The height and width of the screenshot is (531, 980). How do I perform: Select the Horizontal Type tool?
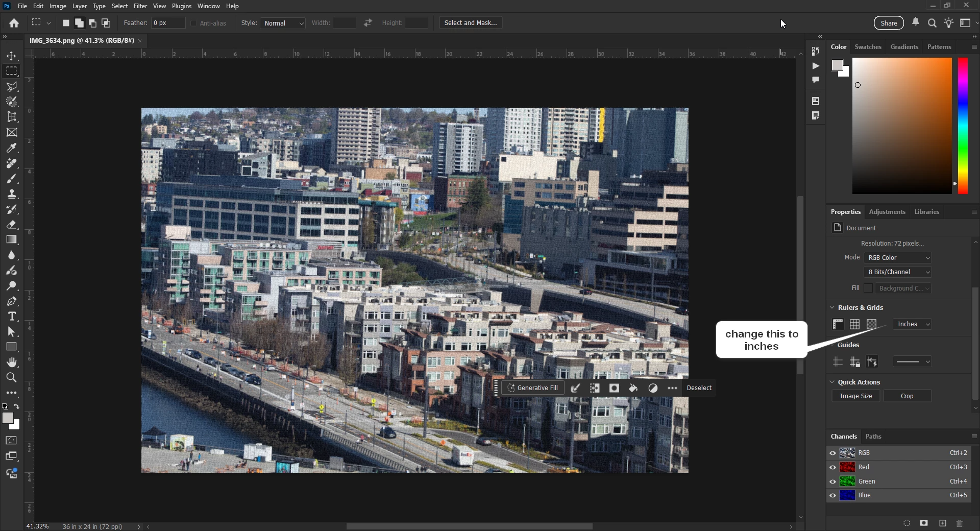pos(11,317)
